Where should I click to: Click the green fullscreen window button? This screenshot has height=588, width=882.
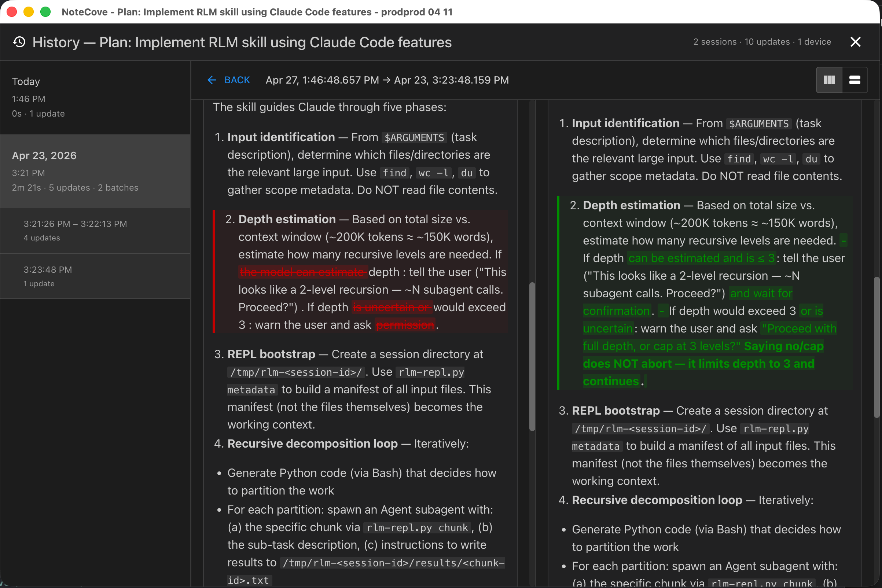coord(45,12)
